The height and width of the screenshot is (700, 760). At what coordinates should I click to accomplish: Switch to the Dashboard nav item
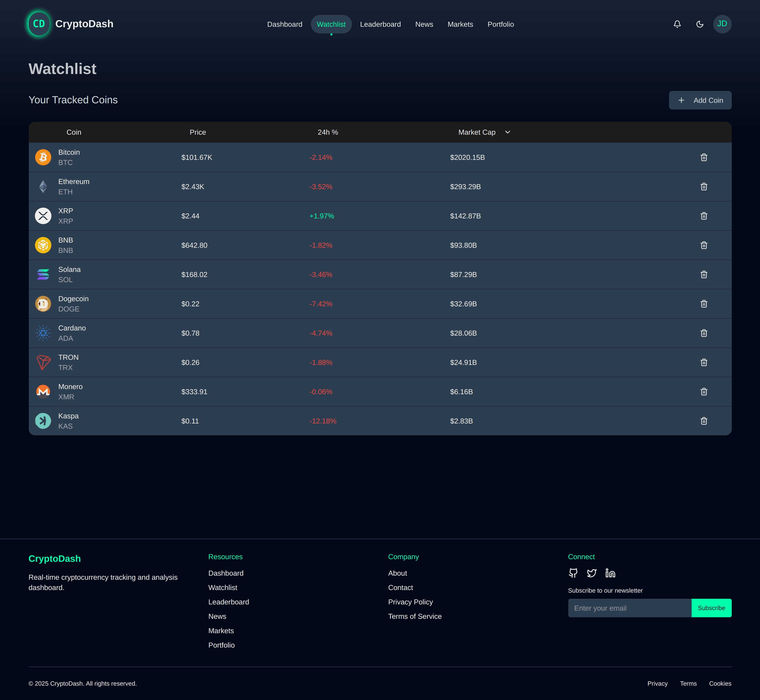tap(284, 24)
